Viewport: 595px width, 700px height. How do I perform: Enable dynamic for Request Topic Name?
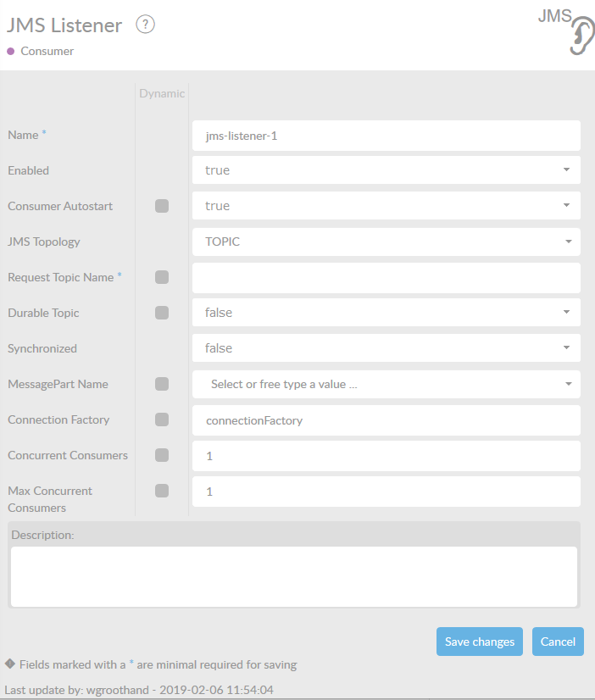[162, 277]
